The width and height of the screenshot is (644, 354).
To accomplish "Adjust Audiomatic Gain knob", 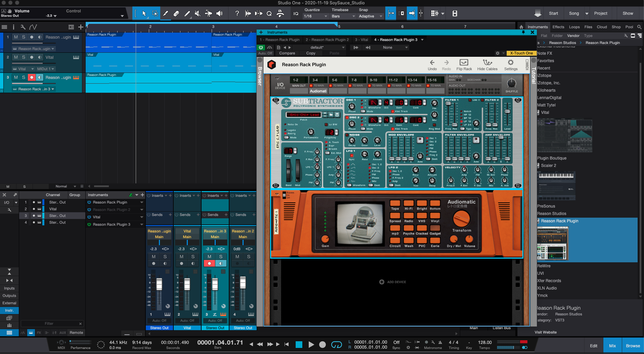I will click(325, 239).
